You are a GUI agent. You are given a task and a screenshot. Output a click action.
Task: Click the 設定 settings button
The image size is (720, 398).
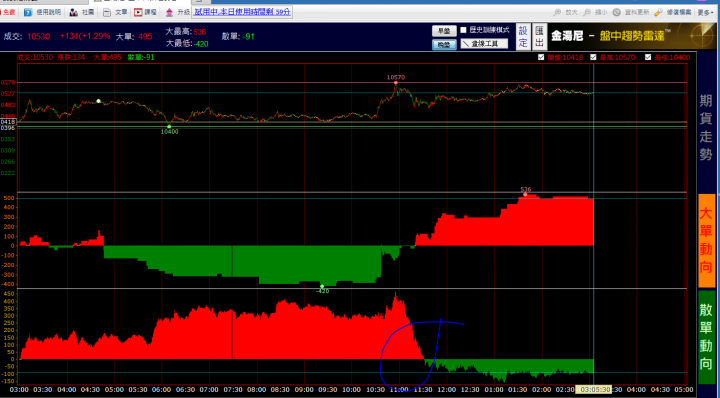(x=523, y=37)
